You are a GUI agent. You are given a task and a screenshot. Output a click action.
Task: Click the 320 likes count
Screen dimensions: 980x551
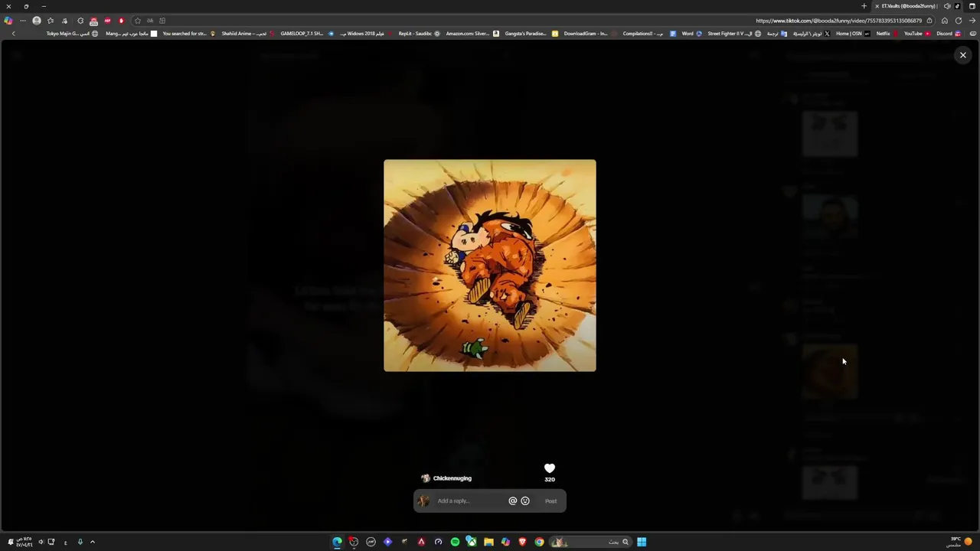point(550,480)
